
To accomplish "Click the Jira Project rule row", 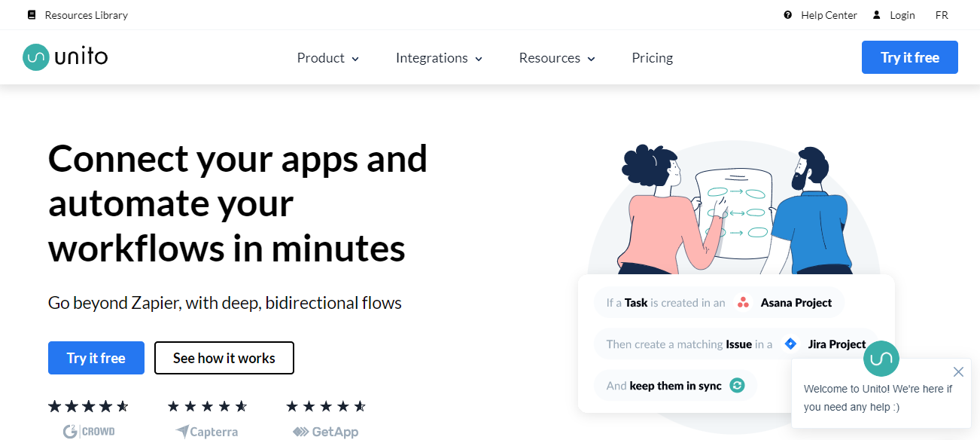I will click(736, 344).
